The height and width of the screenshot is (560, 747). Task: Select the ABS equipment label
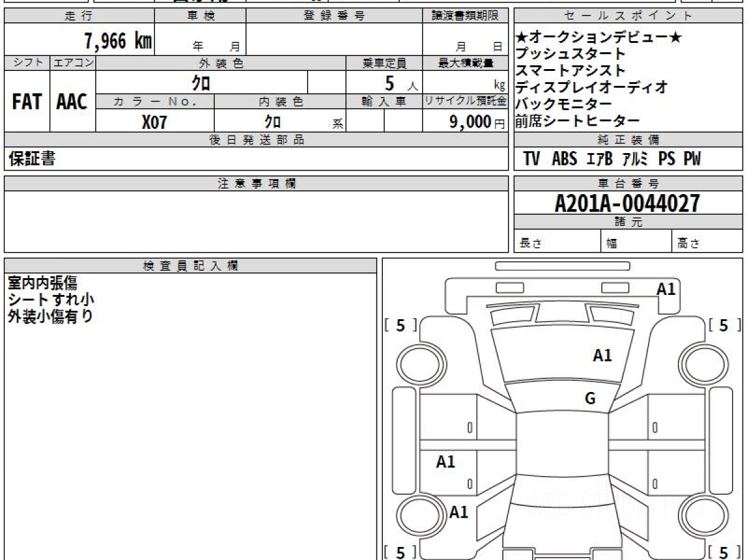point(565,159)
